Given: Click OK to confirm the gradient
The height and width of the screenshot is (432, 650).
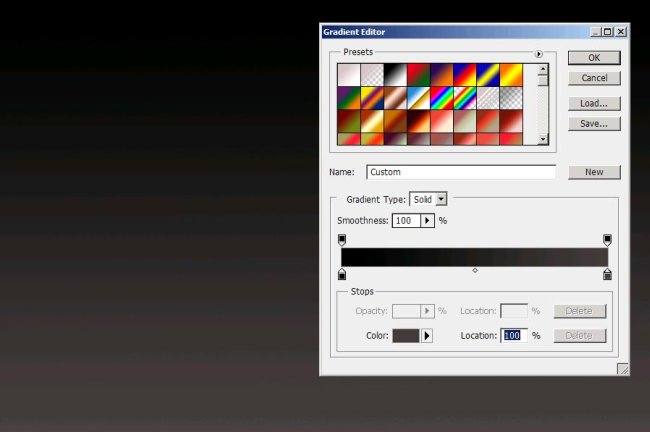Looking at the screenshot, I should (594, 58).
